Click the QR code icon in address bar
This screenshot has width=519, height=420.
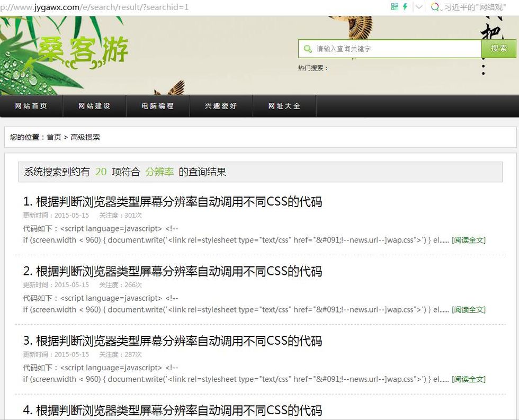tap(395, 6)
